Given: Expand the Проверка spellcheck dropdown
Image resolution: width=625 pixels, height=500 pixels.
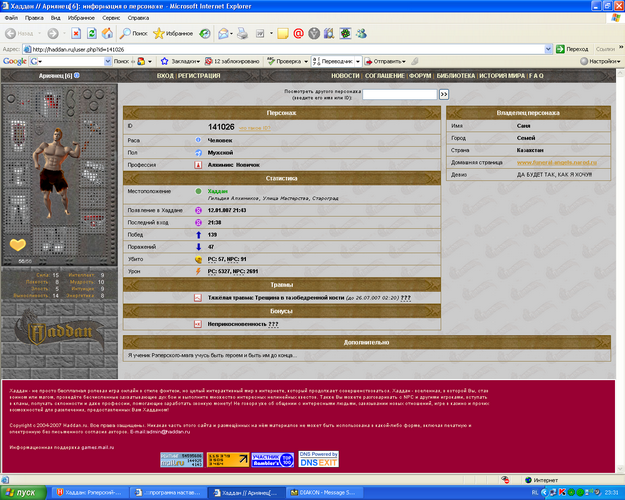Looking at the screenshot, I should click(306, 61).
